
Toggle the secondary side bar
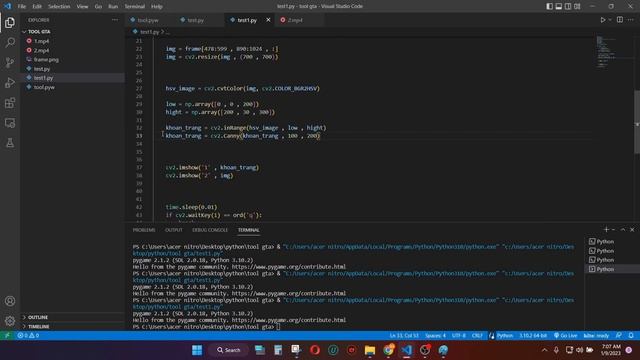click(568, 6)
